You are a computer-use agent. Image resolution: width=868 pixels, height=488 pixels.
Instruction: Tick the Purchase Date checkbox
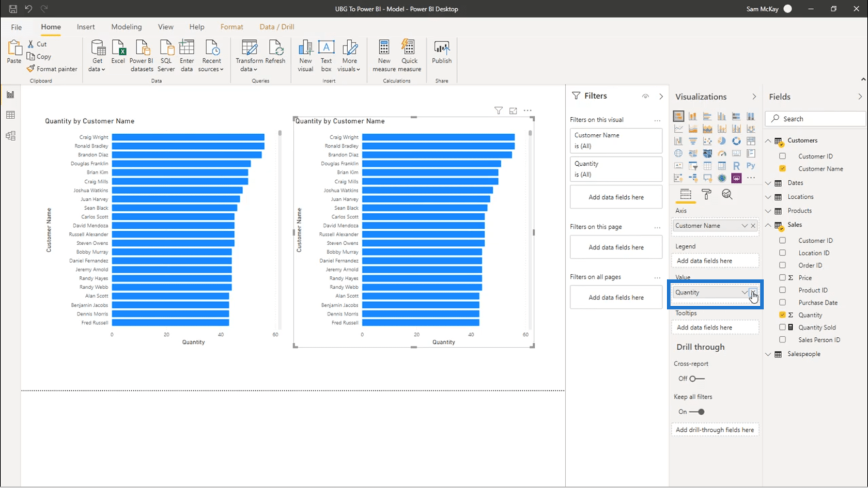coord(783,303)
